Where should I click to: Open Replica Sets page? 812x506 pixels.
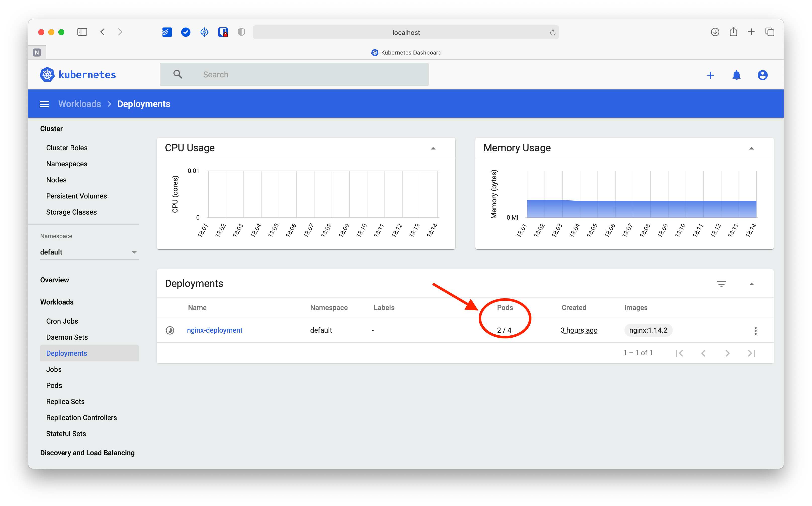pos(65,401)
